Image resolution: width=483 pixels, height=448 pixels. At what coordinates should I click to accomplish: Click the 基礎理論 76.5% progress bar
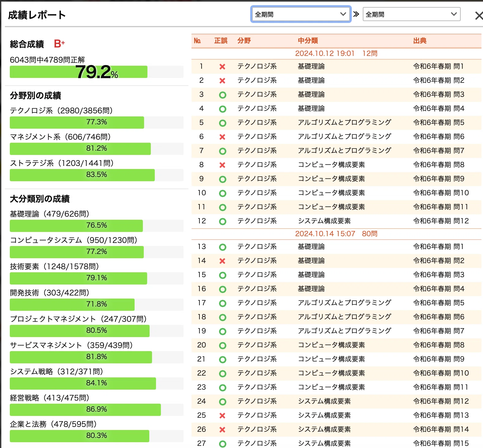97,226
